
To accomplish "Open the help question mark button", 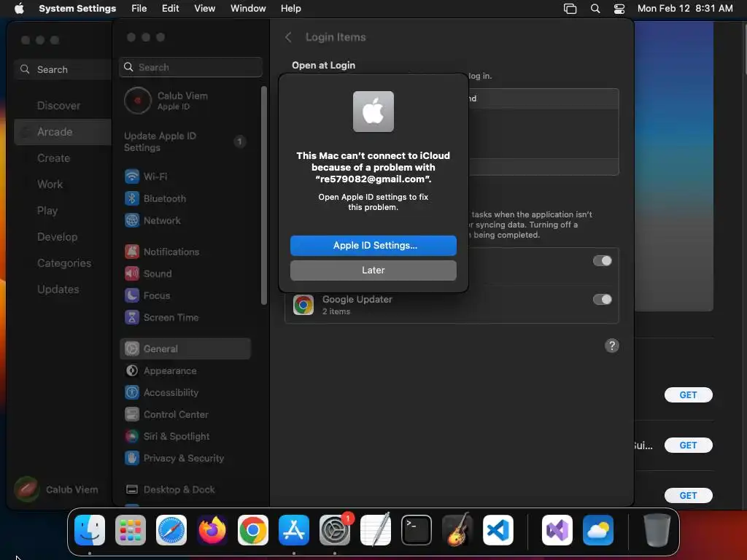I will (x=612, y=346).
